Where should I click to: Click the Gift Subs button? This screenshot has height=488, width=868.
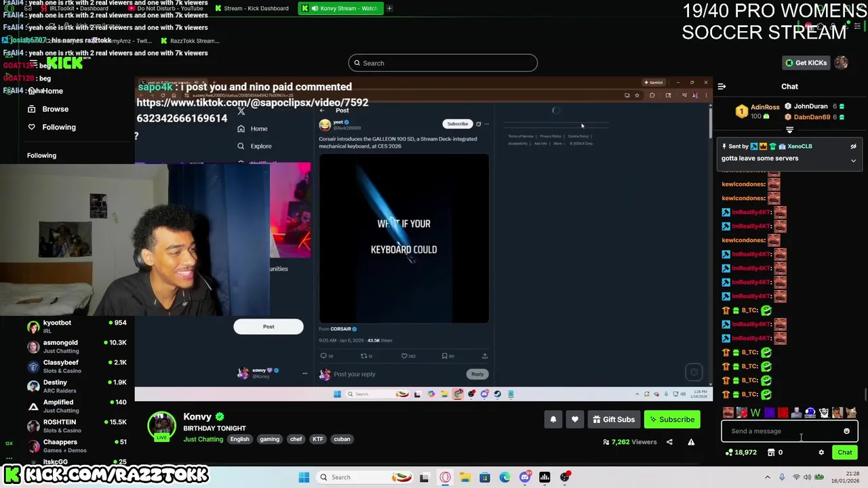(x=613, y=420)
